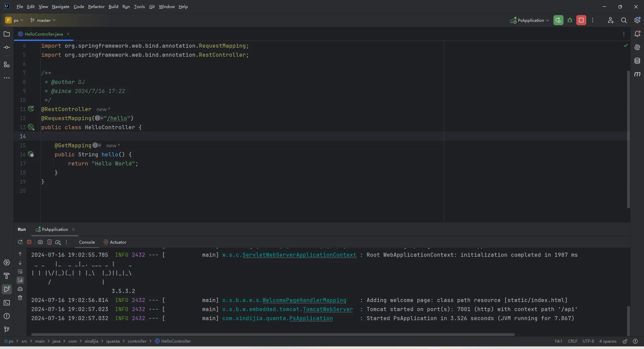Open Code With Me user icon
Screen dimensions: 644x349
610,20
